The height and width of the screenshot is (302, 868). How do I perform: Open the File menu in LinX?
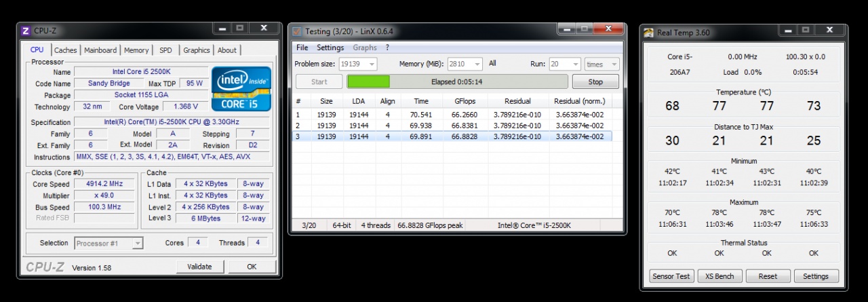pos(302,48)
